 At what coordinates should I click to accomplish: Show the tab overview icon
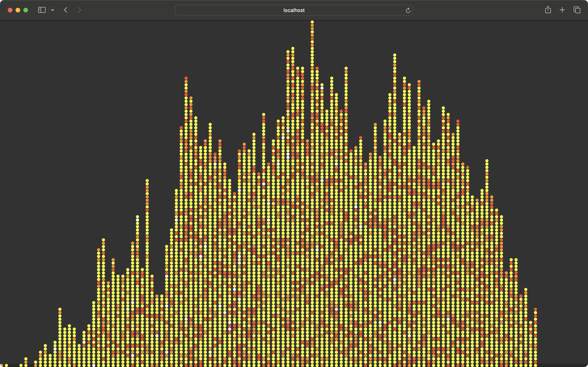(x=577, y=10)
